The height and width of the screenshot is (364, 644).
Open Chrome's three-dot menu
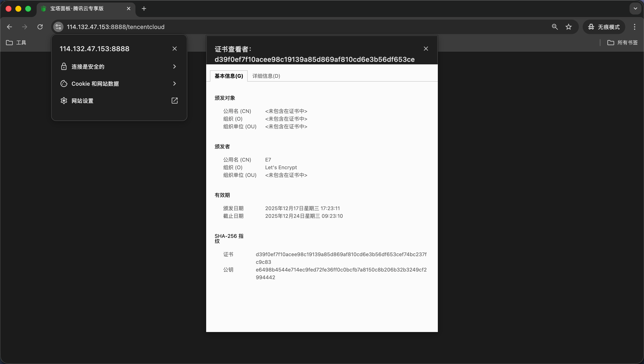tap(634, 27)
